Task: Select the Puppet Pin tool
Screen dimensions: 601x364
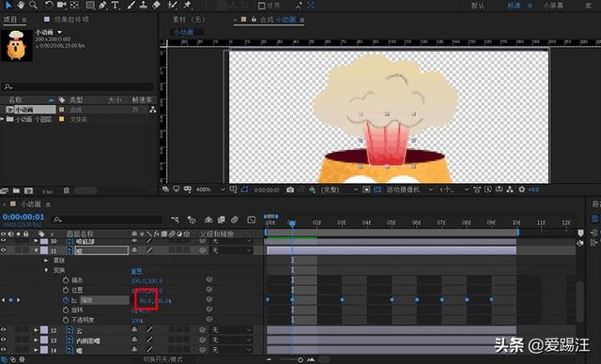Action: pos(188,5)
